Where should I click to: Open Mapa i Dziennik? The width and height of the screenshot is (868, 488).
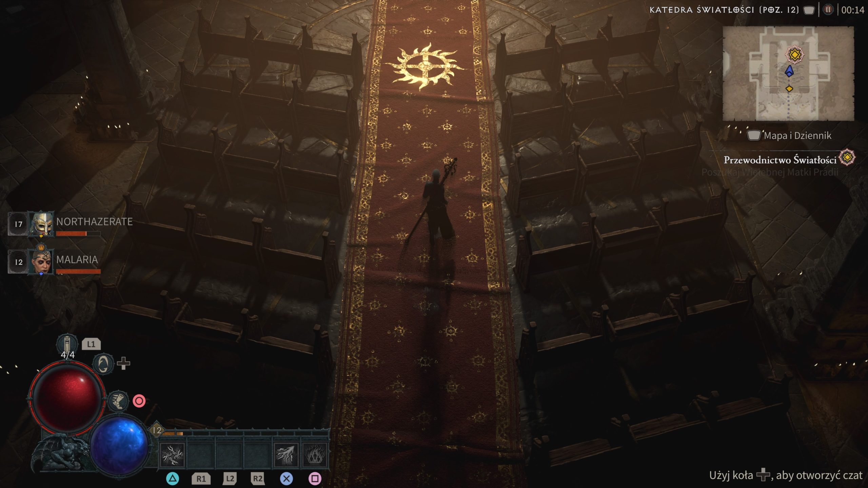click(797, 136)
